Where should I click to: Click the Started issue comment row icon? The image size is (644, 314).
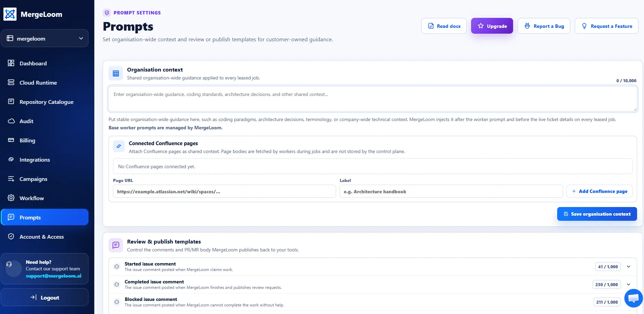[x=117, y=267]
